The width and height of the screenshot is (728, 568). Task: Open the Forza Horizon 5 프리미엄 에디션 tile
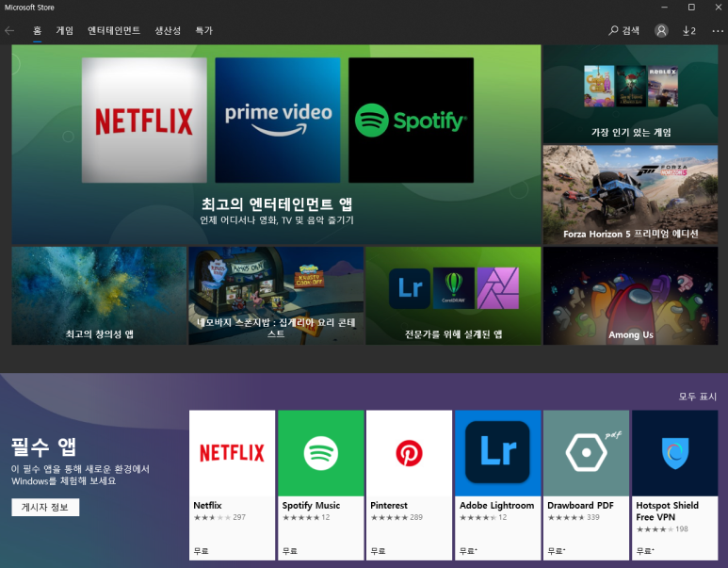pos(630,195)
